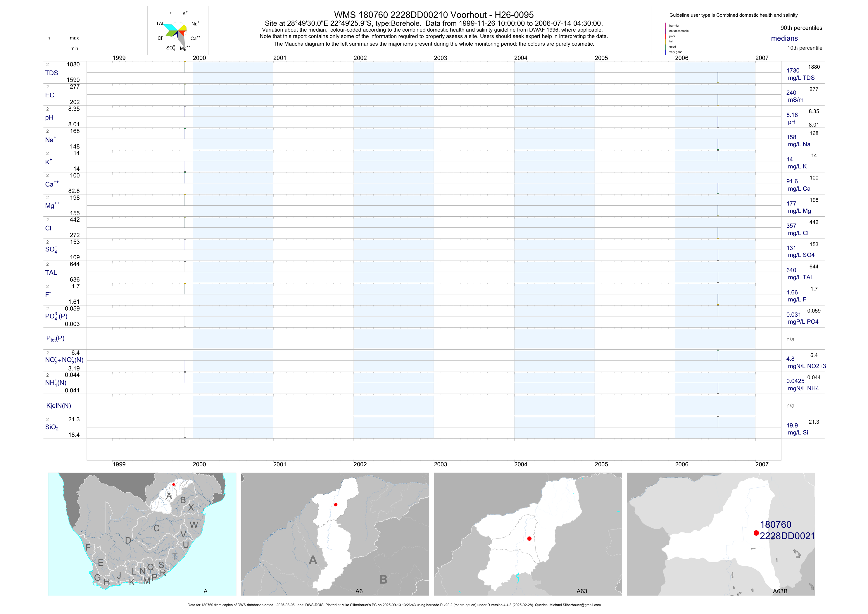Click the guideline colour legend bar

(x=666, y=39)
